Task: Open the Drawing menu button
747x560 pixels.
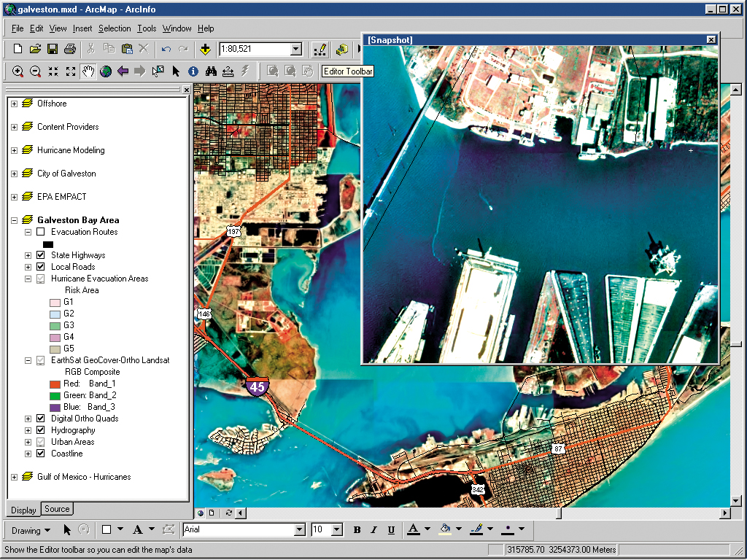Action: (31, 530)
